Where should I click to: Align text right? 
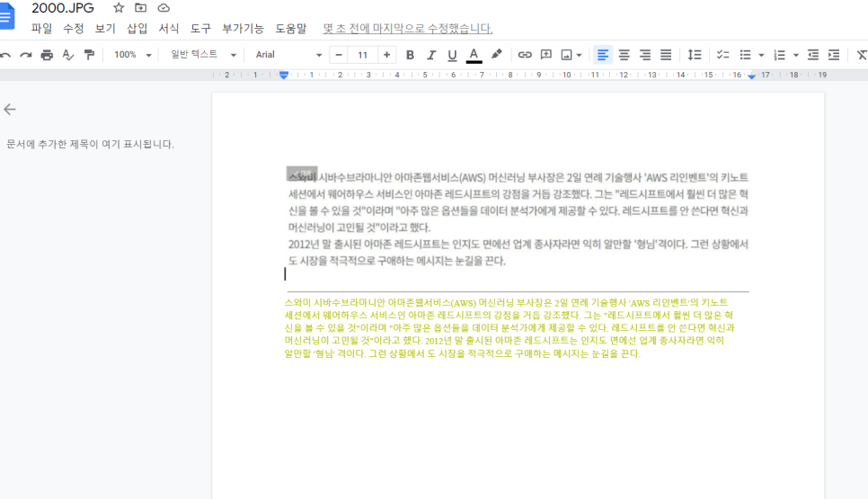[x=645, y=55]
